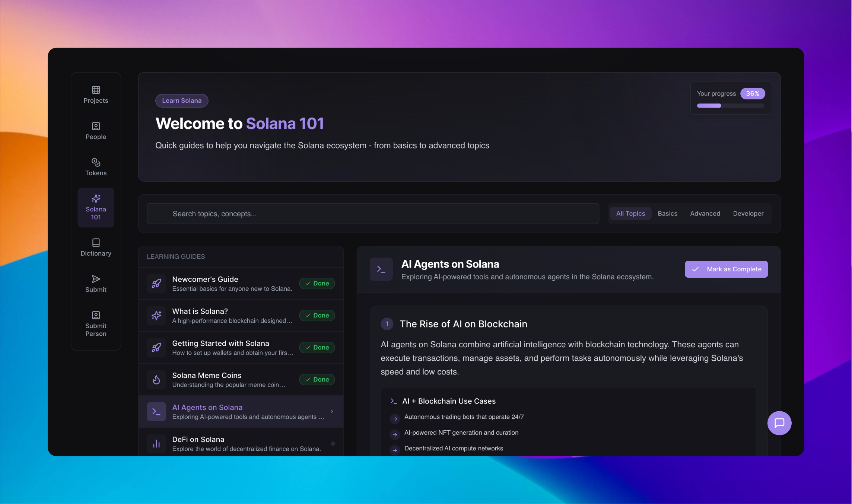Click The Rise of AI on Blockchain heading
The width and height of the screenshot is (852, 504).
[x=463, y=324]
